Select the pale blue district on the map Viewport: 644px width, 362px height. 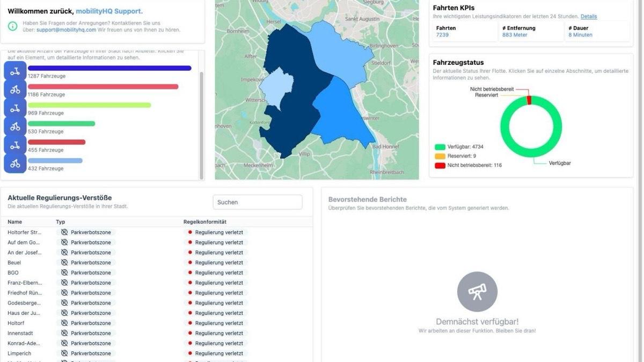click(277, 87)
